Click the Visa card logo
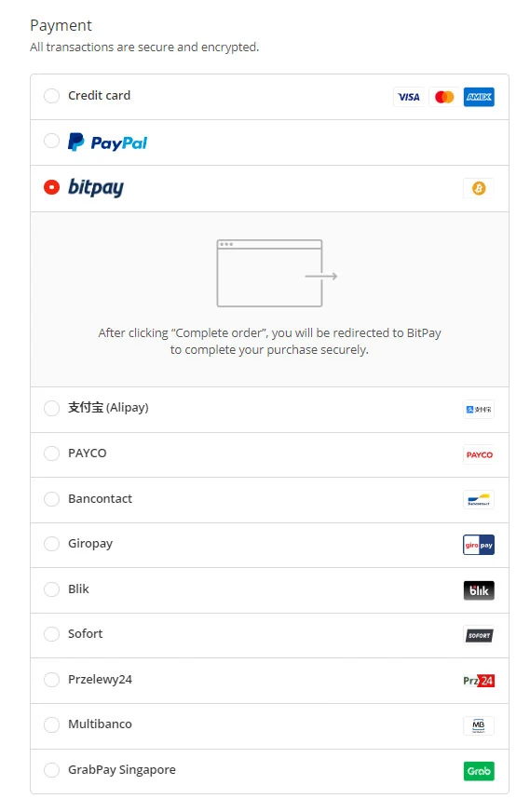 (409, 97)
